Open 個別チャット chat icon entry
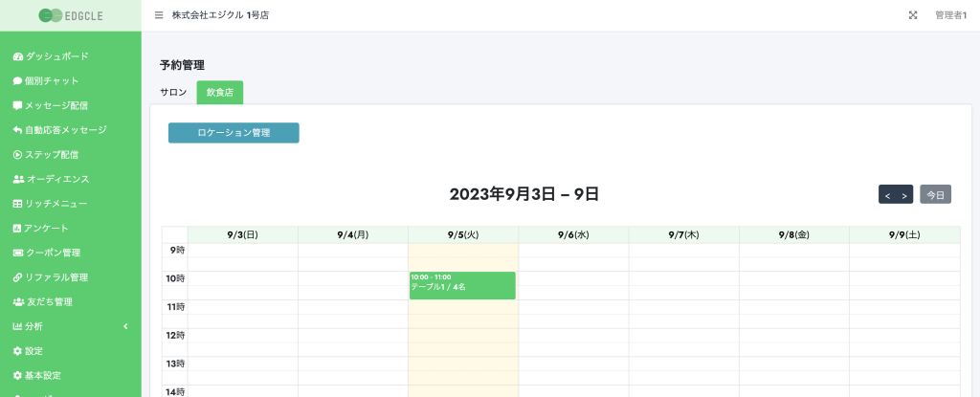The image size is (980, 397). pos(46,80)
